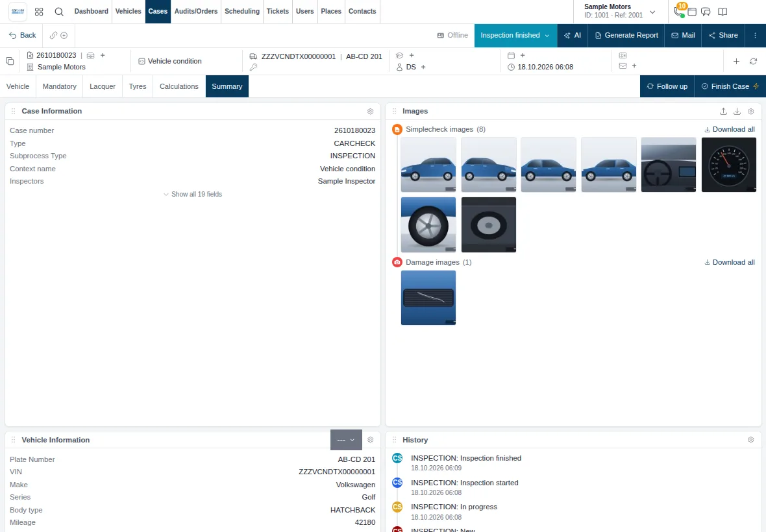
Task: Open the AI assistant button
Action: [573, 35]
